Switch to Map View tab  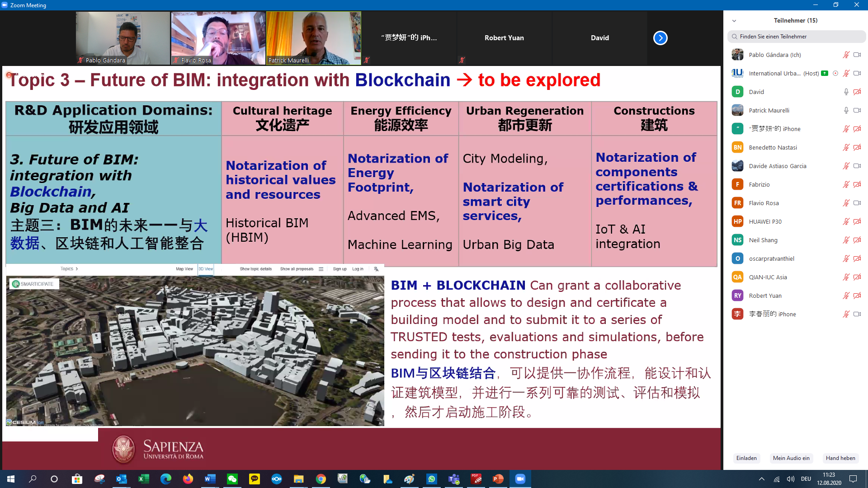click(x=184, y=269)
